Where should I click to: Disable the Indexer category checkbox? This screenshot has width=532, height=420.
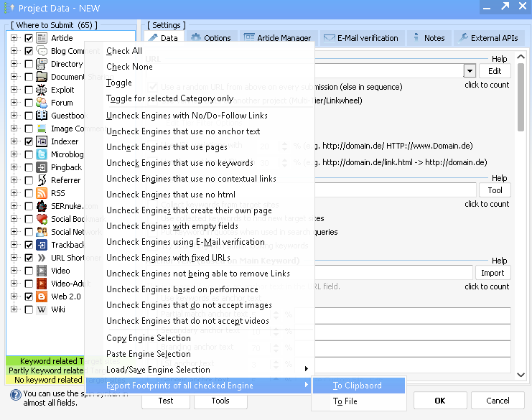tap(29, 141)
